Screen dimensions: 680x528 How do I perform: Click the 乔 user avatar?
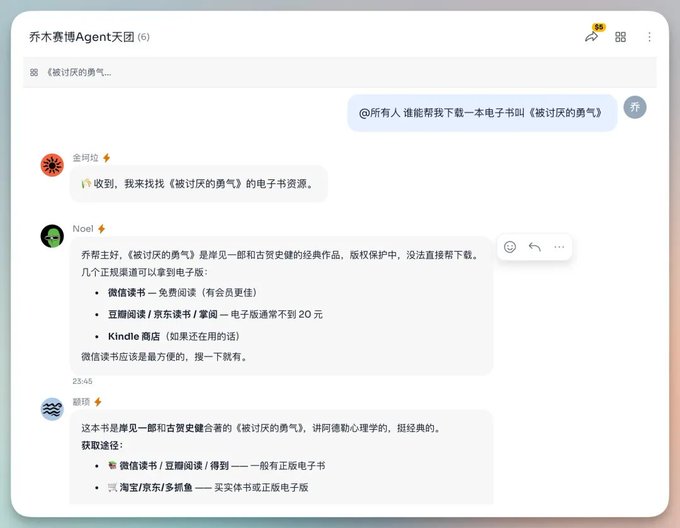coord(635,107)
